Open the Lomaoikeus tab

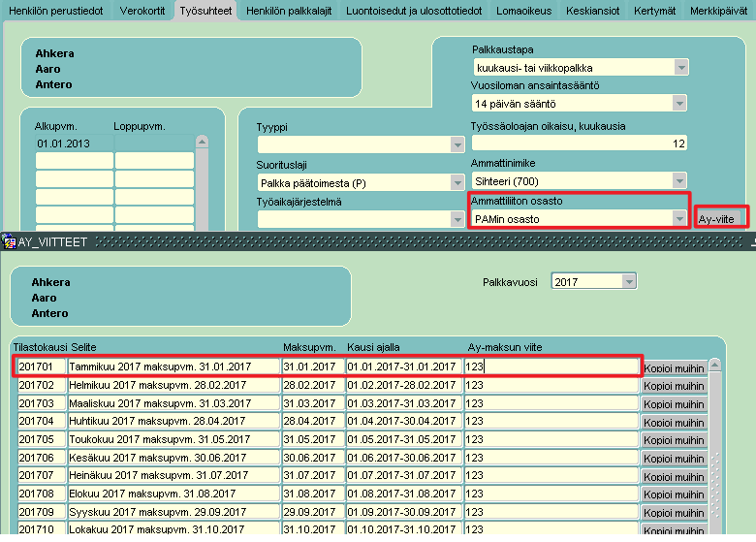coord(524,11)
